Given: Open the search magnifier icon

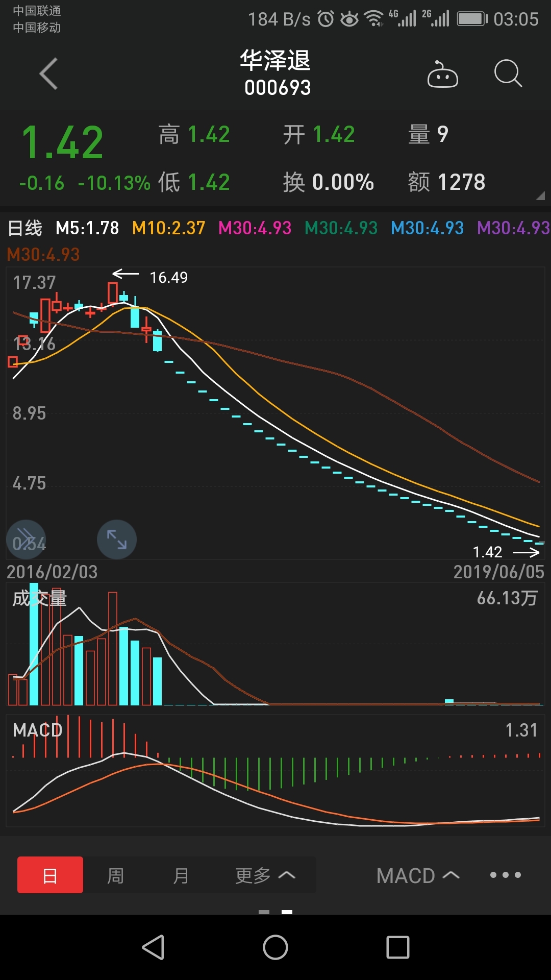Looking at the screenshot, I should (508, 73).
